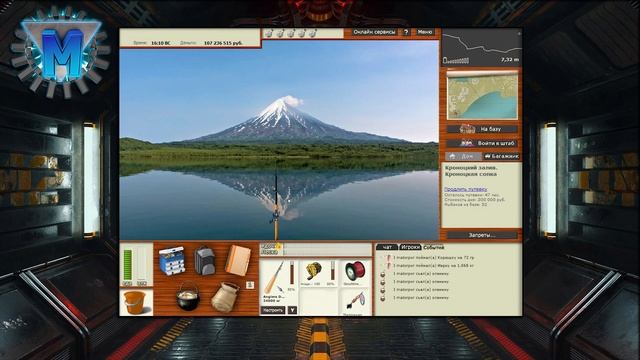This screenshot has width=640, height=360.
Task: Switch to the "Багажник" tab
Action: pyautogui.click(x=502, y=156)
